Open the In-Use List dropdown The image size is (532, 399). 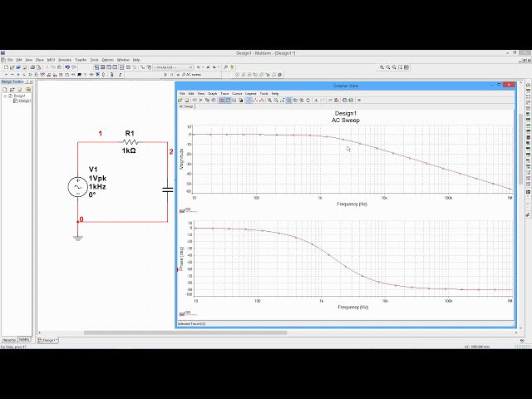pyautogui.click(x=173, y=67)
